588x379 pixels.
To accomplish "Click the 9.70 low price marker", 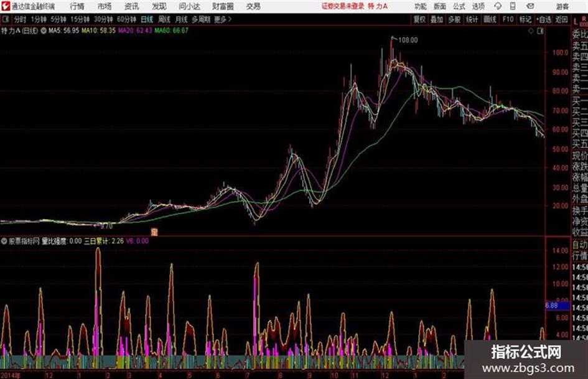I will tap(106, 227).
